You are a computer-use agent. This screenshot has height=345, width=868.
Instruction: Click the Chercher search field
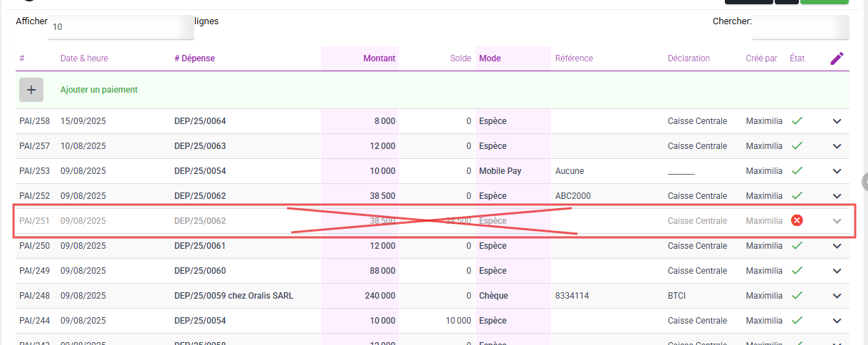pos(800,27)
